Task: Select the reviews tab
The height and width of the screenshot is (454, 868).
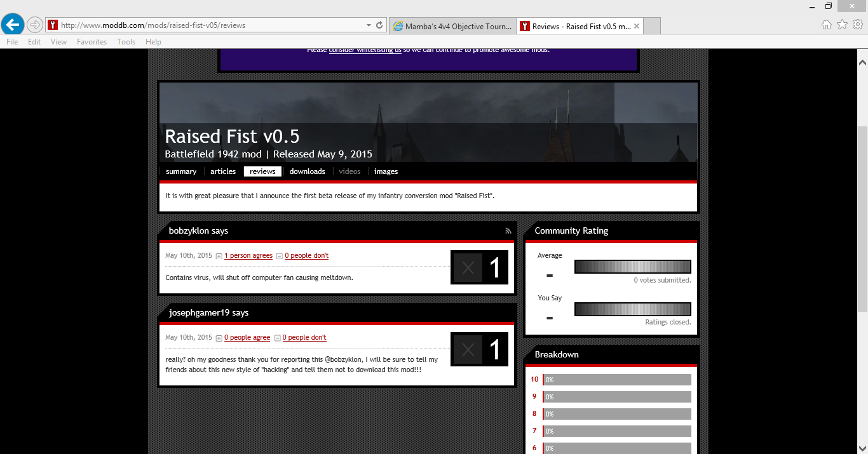Action: 262,171
